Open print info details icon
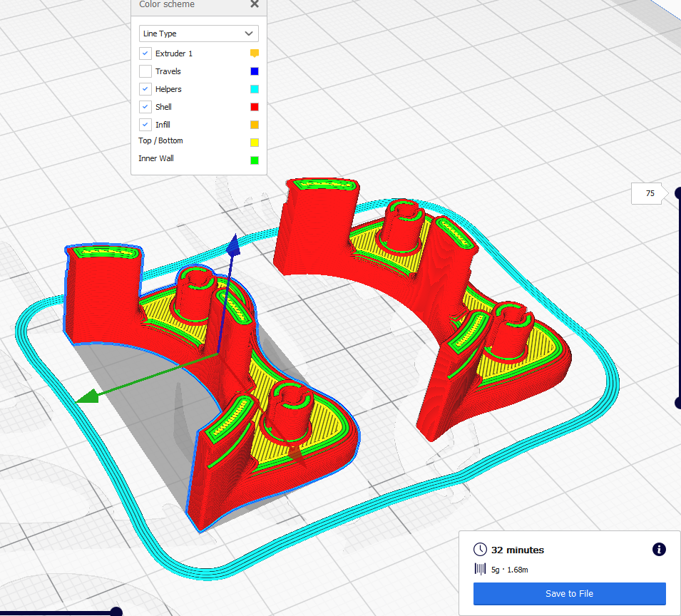Viewport: 681px width, 616px height. (x=659, y=550)
